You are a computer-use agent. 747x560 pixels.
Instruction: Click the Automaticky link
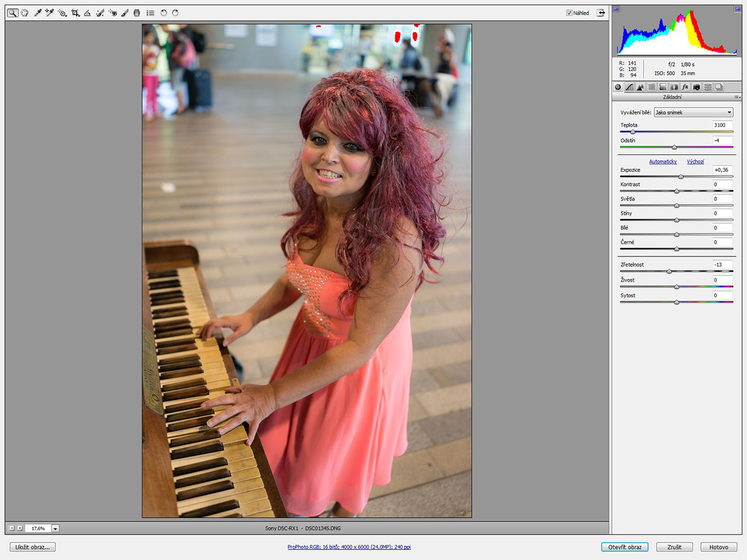[x=662, y=162]
